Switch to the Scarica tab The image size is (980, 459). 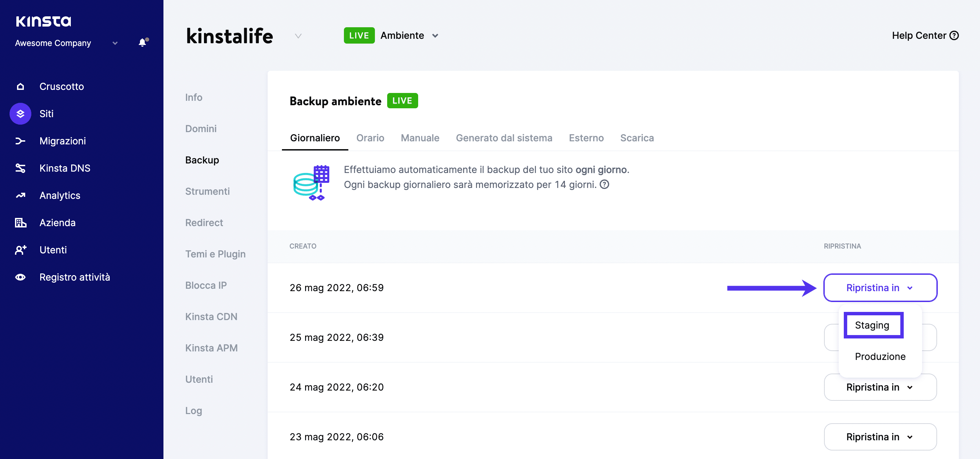637,138
